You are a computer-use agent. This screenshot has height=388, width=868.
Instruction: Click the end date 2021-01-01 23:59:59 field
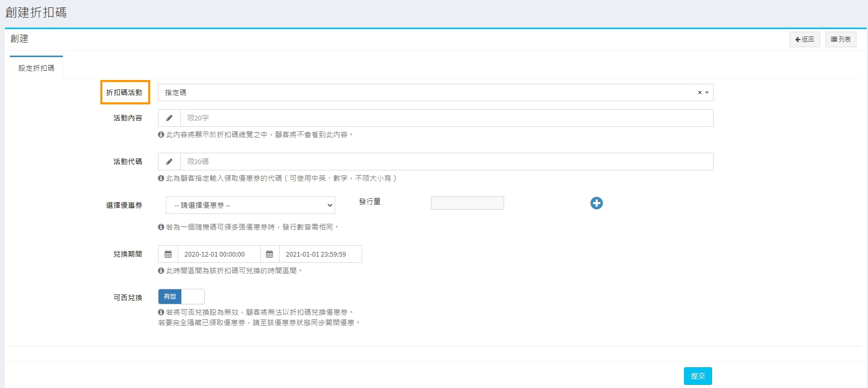[320, 255]
